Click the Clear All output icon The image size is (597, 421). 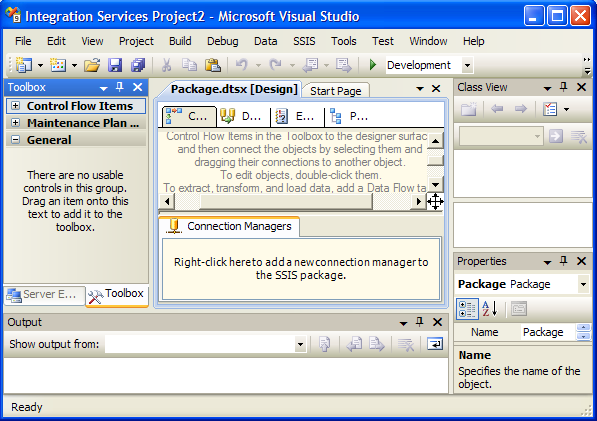coord(406,344)
